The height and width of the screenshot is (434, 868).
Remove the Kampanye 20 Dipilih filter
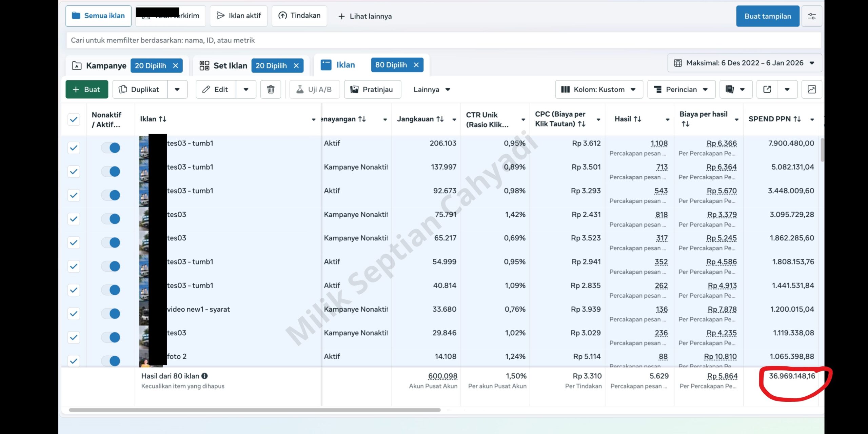[x=176, y=66]
